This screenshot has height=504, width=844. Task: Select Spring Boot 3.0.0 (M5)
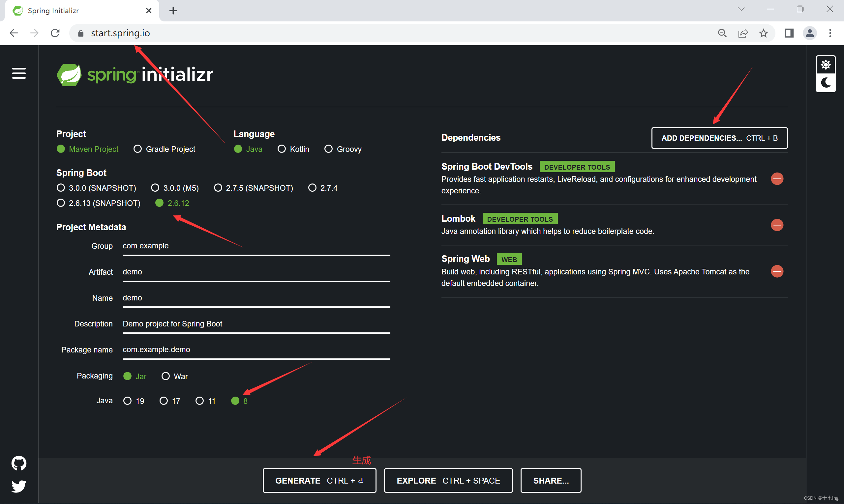point(175,188)
